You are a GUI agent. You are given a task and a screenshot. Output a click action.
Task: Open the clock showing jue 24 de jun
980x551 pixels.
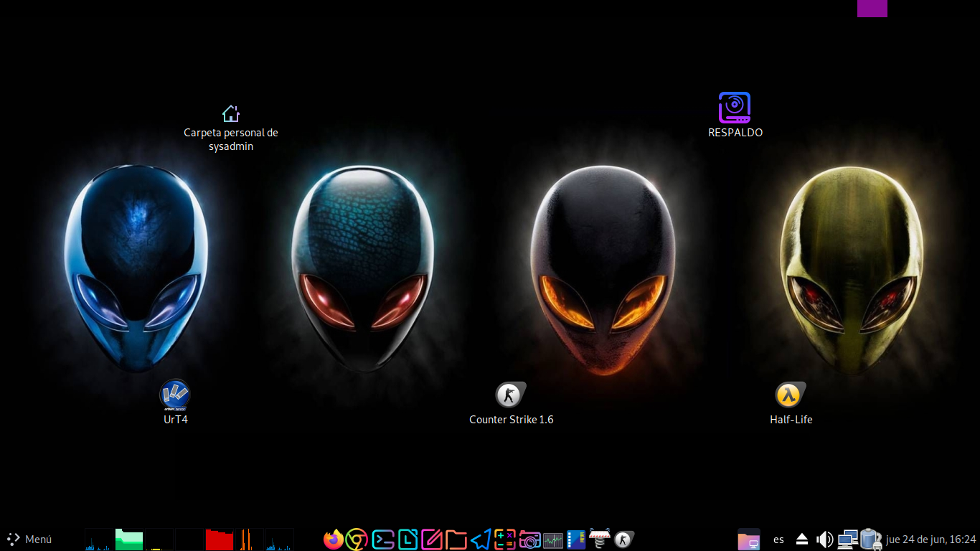pos(930,539)
